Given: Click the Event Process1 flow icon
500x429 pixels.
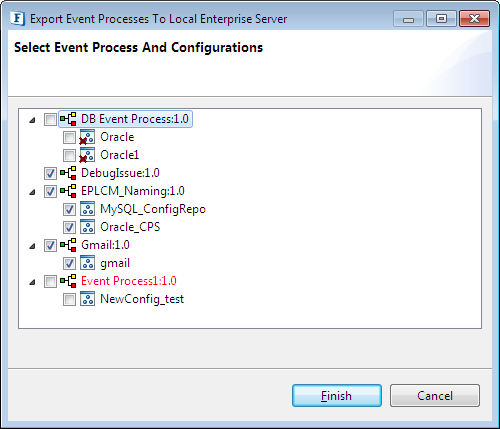Looking at the screenshot, I should tap(68, 281).
